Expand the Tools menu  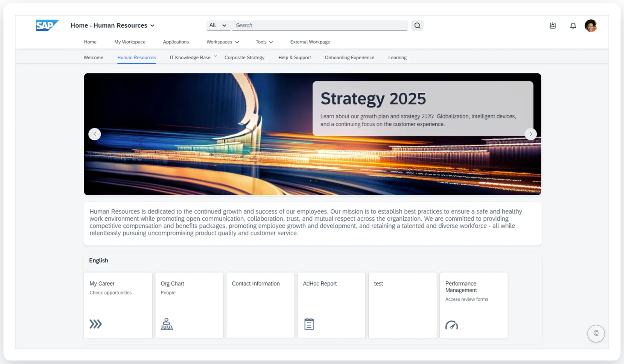coord(264,42)
